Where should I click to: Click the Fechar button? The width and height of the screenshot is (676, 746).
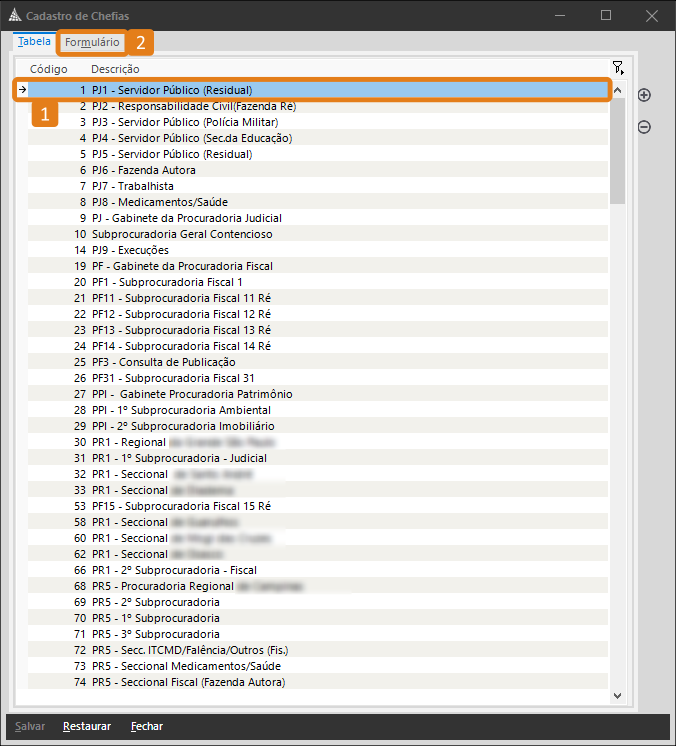point(146,726)
